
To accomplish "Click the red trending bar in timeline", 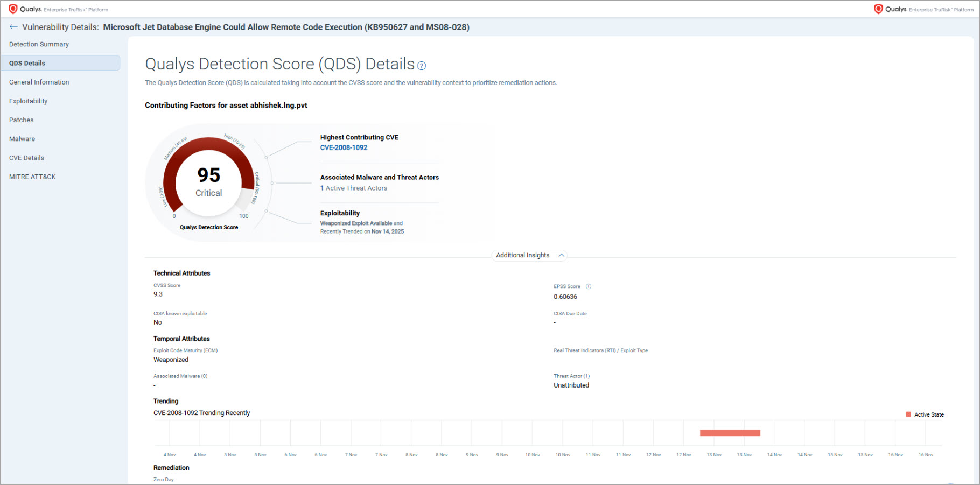I will pyautogui.click(x=730, y=433).
